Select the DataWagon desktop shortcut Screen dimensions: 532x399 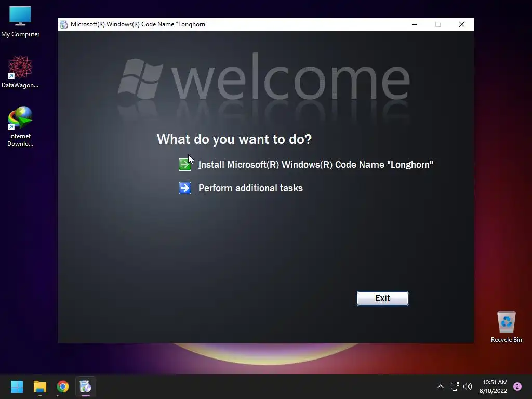(x=20, y=72)
